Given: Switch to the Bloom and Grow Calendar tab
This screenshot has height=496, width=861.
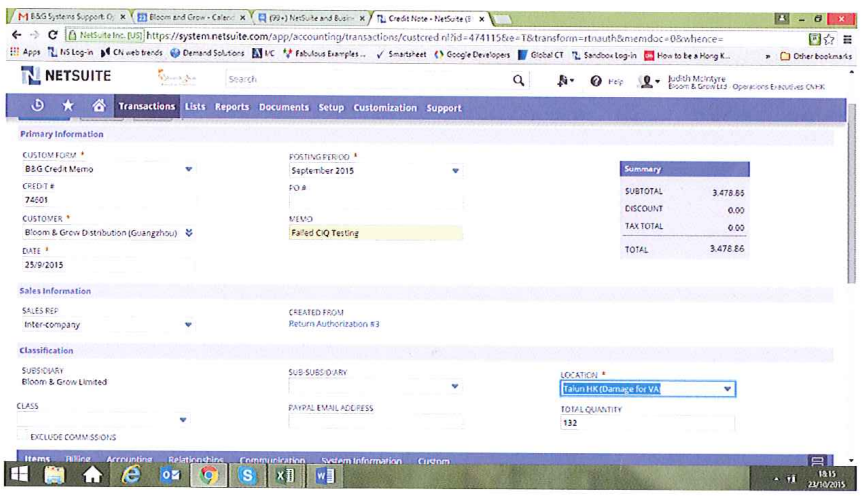Looking at the screenshot, I should tap(191, 18).
